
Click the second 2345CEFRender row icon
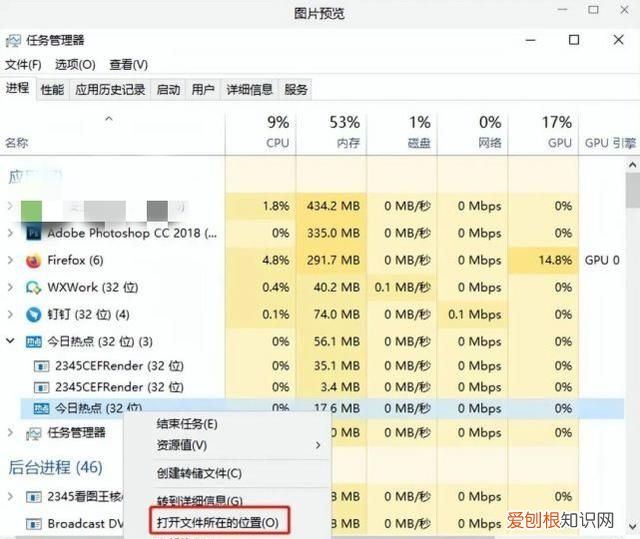click(41, 387)
